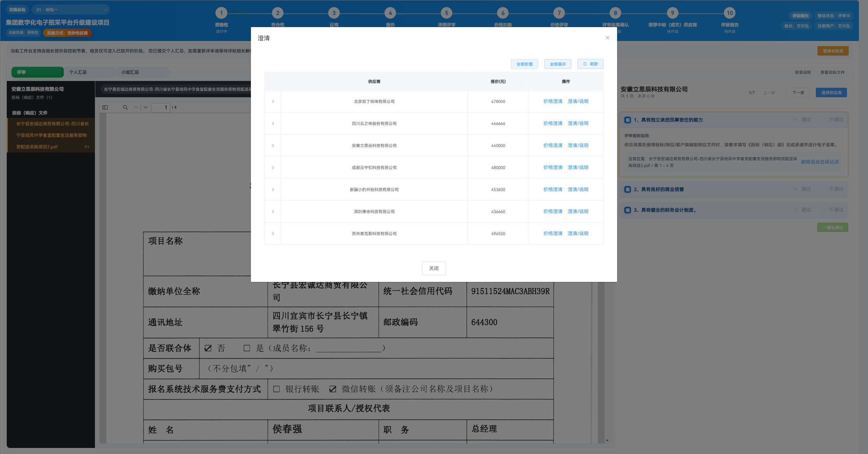Click the 选择供应商 button
This screenshot has height=454, width=868.
point(831,92)
